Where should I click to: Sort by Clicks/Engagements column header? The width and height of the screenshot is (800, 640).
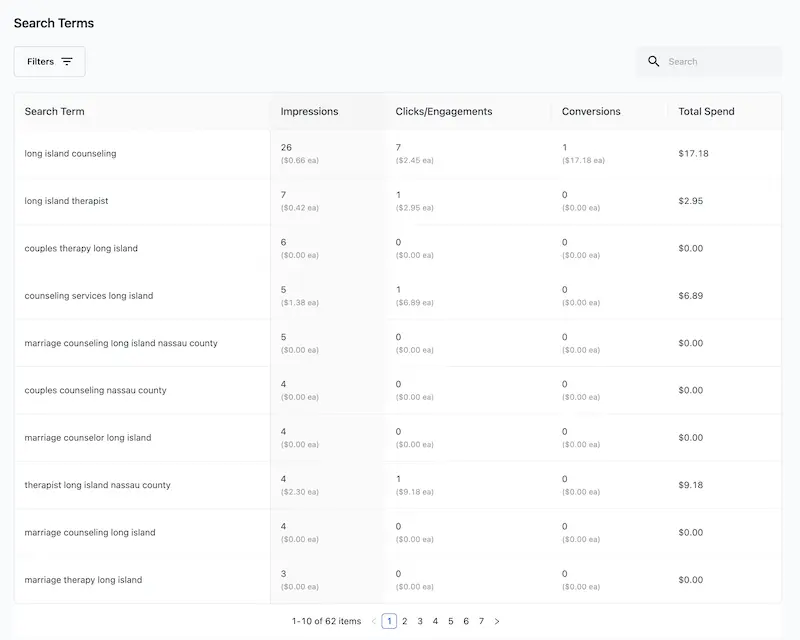click(x=443, y=111)
